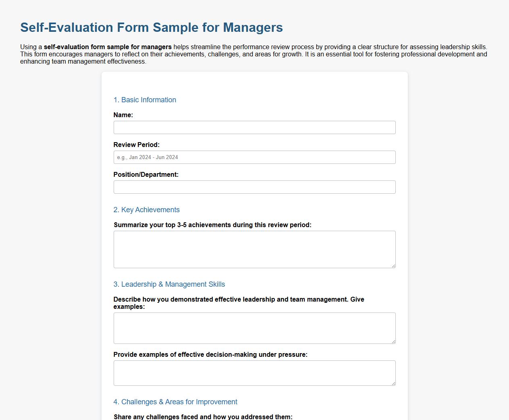Click the resize grip of the achievements textarea
509x420 pixels.
click(393, 265)
